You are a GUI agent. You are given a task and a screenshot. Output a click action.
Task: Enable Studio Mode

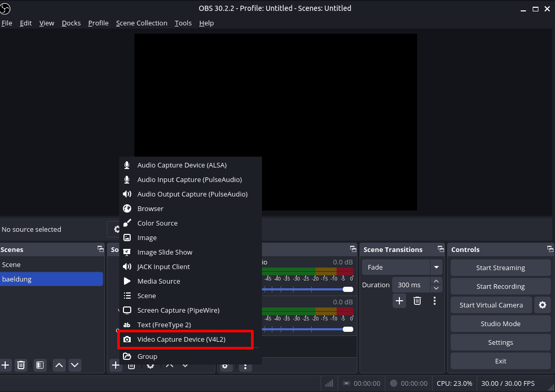coord(500,324)
